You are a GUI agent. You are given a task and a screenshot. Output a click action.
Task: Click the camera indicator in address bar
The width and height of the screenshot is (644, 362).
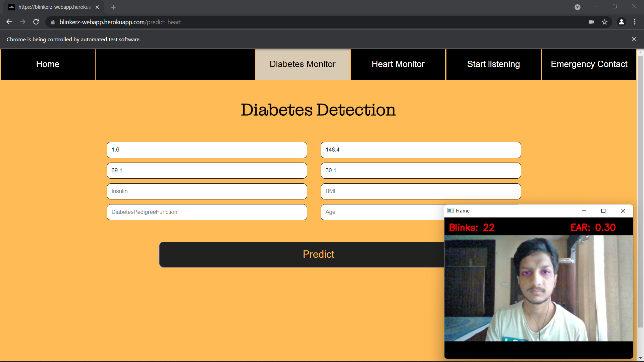pos(591,22)
